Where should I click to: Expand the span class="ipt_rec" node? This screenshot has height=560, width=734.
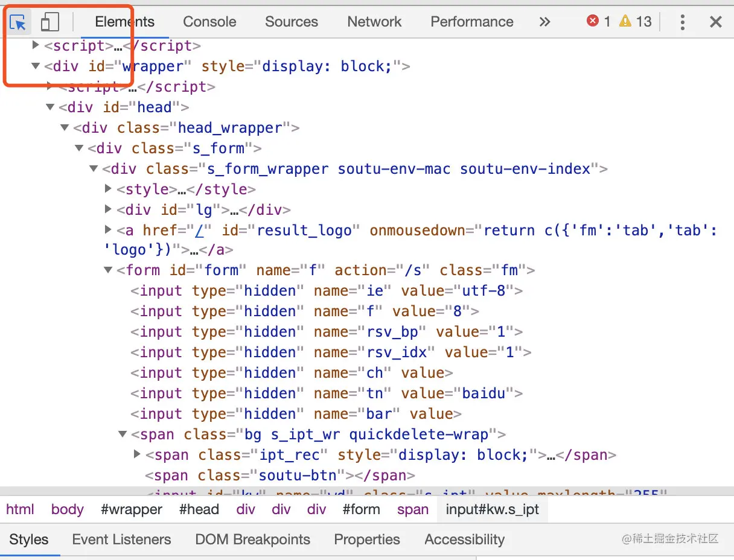tap(137, 454)
